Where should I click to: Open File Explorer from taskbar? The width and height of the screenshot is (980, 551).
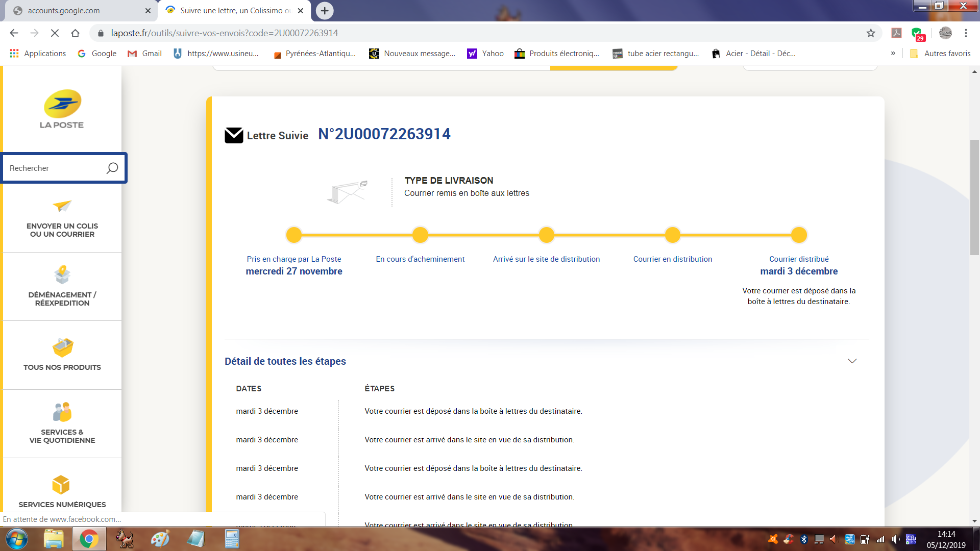coord(54,539)
